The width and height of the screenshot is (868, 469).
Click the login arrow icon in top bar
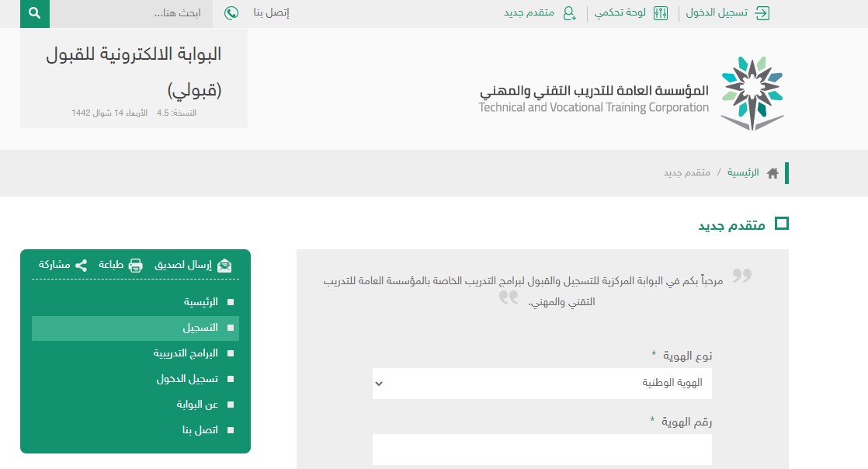point(762,13)
